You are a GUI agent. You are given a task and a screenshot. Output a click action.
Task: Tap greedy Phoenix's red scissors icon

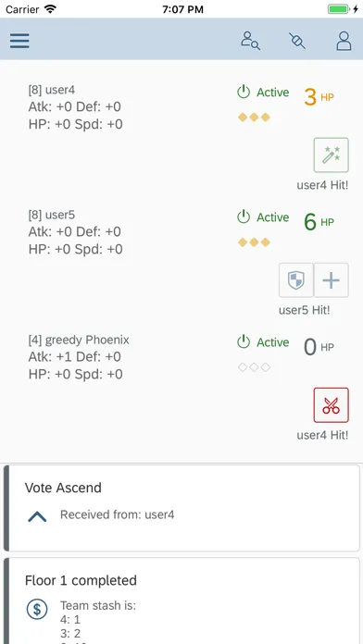[x=331, y=405]
